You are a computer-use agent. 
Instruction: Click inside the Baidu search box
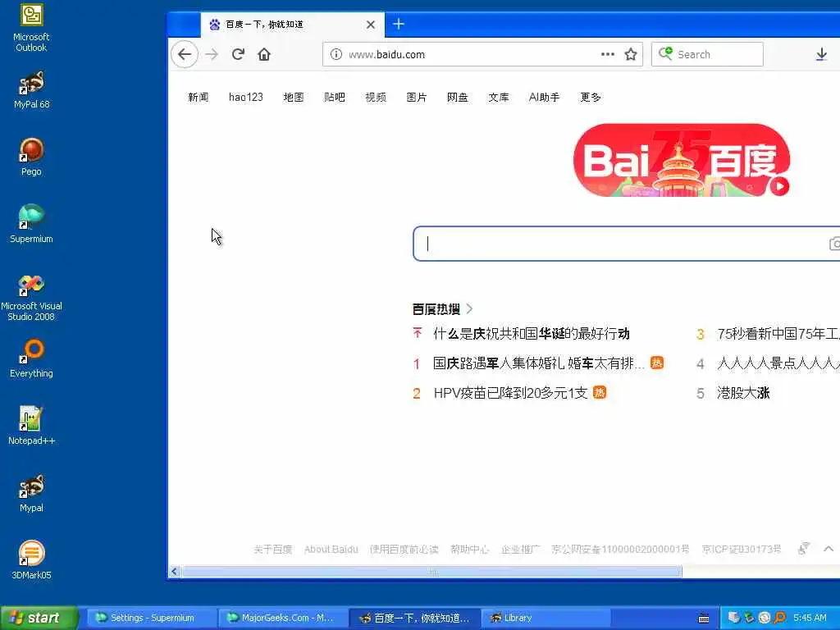(627, 244)
